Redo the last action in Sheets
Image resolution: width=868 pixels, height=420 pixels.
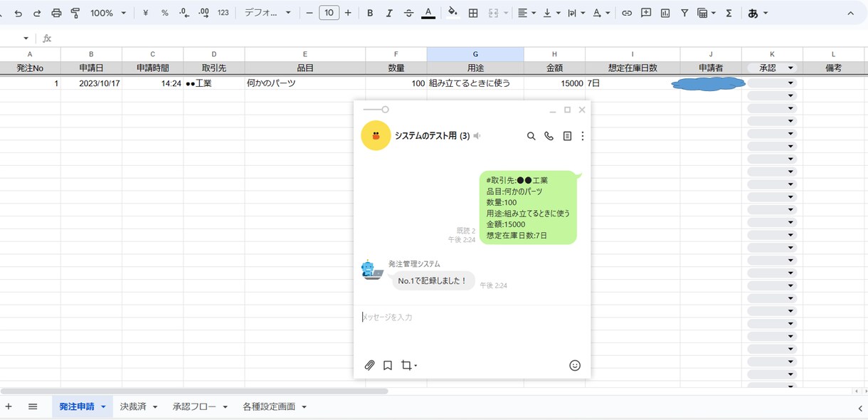(37, 13)
